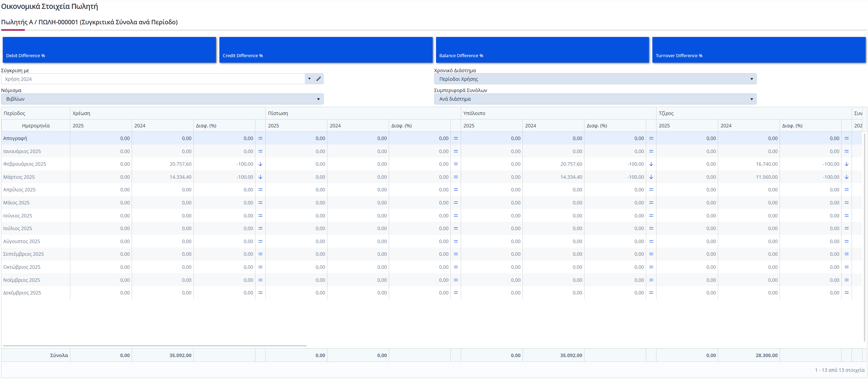This screenshot has height=379, width=868.
Task: Open the Σύγκριση με dropdown arrow
Action: pyautogui.click(x=309, y=79)
